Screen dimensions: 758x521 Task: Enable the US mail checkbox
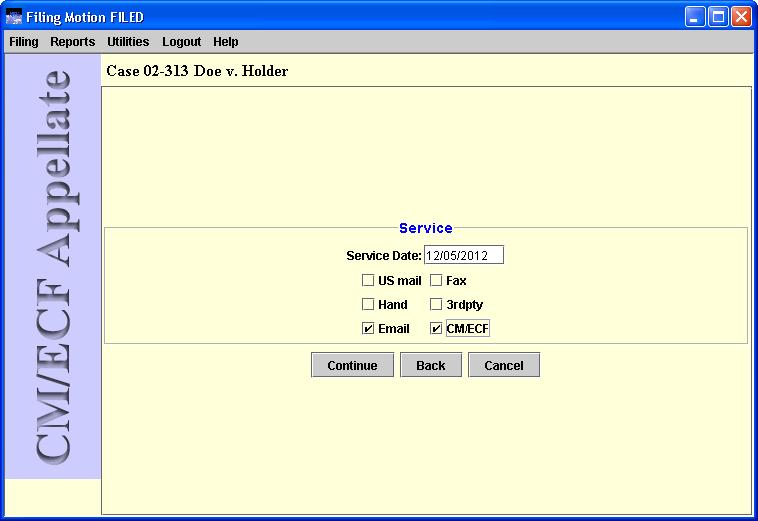(x=368, y=280)
